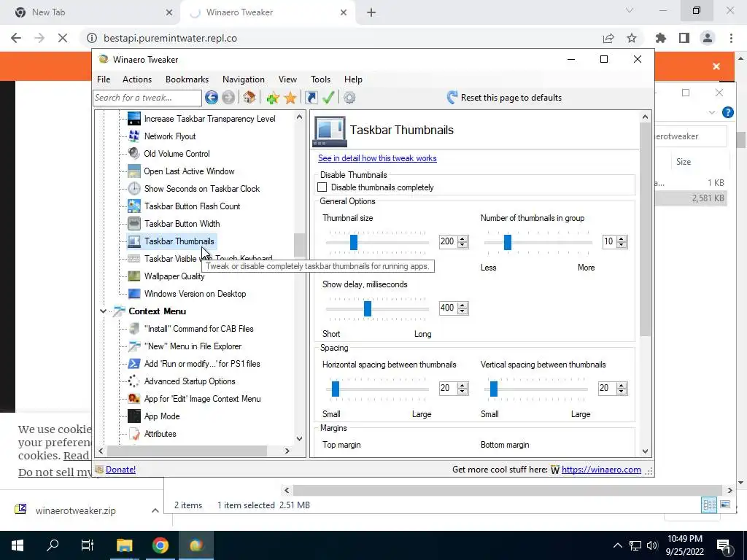Bookmark this page with Chrome star icon
Image resolution: width=747 pixels, height=560 pixels.
632,38
